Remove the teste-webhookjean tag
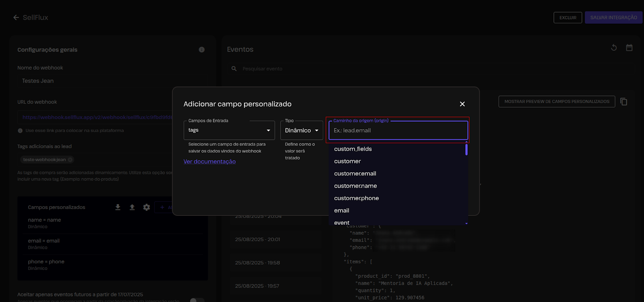The height and width of the screenshot is (302, 644). pos(70,159)
